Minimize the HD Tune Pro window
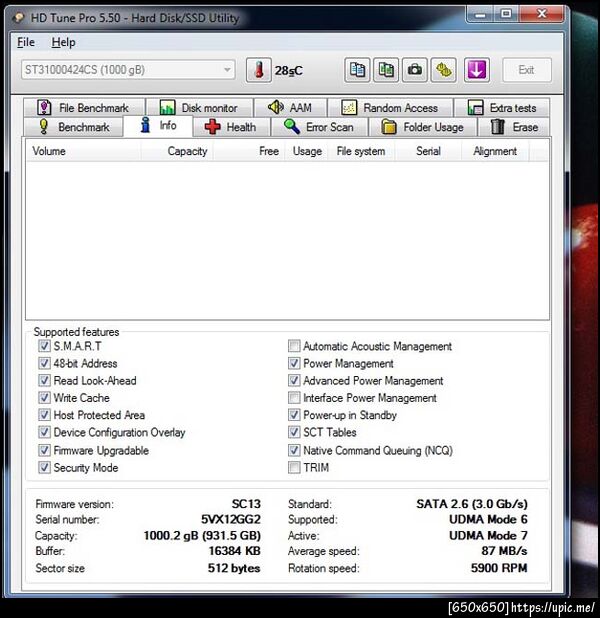600x618 pixels. click(480, 15)
